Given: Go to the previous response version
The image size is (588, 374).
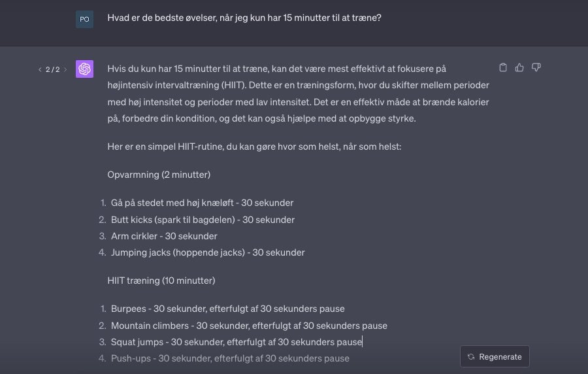Looking at the screenshot, I should (39, 69).
